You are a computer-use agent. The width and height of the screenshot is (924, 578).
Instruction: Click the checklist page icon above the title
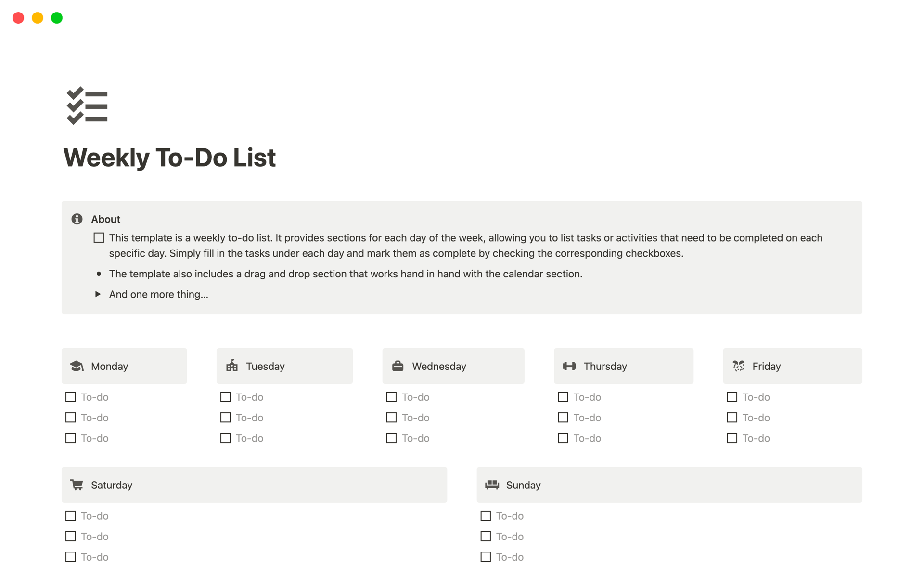click(x=87, y=106)
